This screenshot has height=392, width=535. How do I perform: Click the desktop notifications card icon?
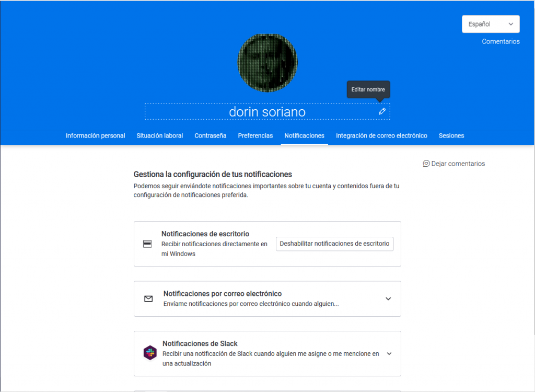coord(147,244)
